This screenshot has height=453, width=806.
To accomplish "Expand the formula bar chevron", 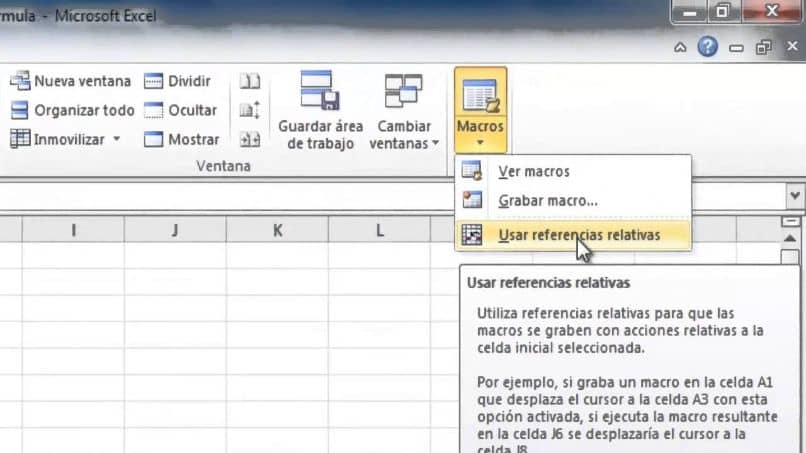I will [795, 195].
